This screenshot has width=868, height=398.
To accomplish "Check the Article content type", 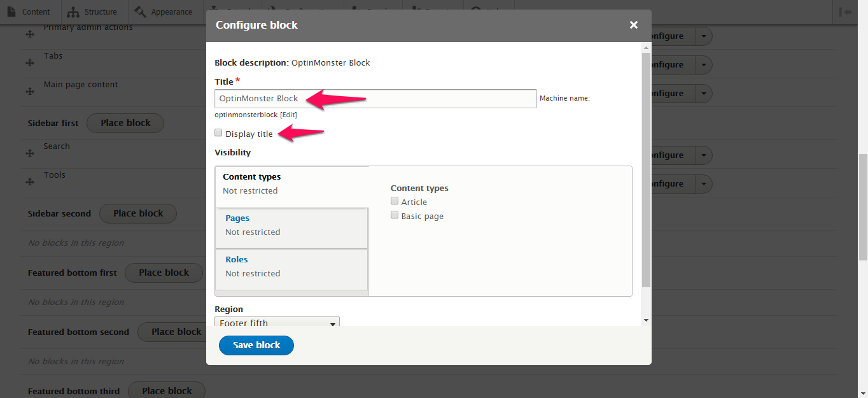I will tap(395, 201).
